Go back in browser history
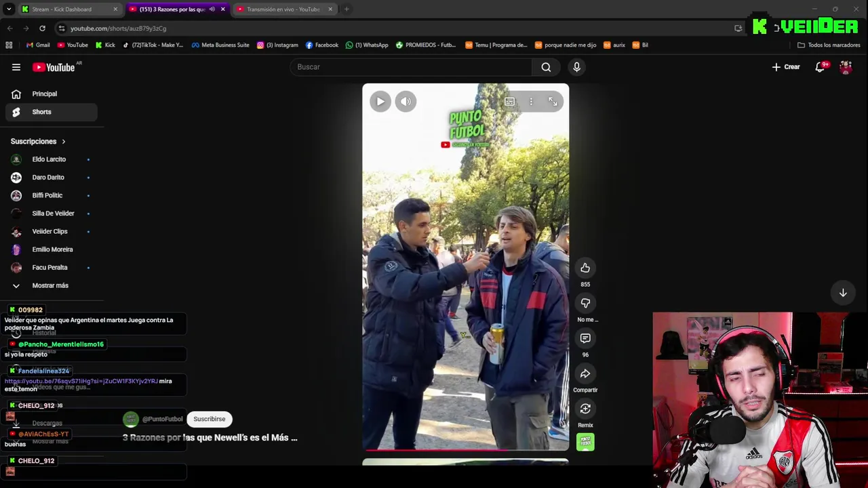This screenshot has width=868, height=488. (x=9, y=28)
